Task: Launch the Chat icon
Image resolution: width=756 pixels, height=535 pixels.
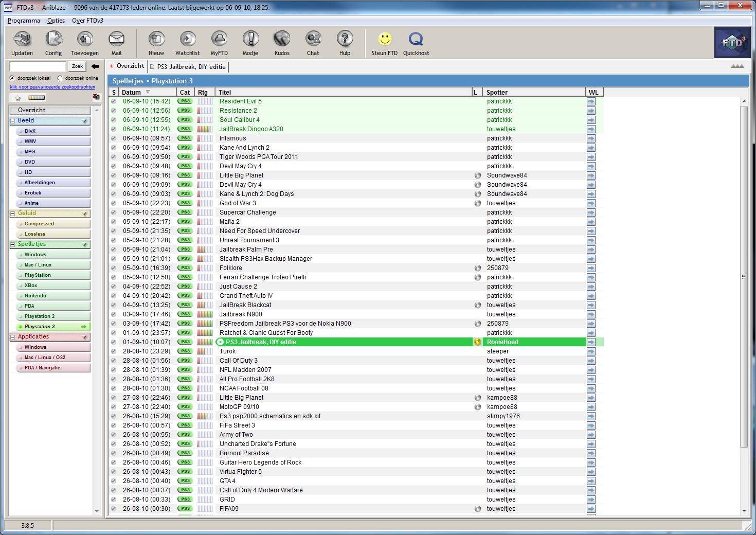Action: [x=313, y=39]
